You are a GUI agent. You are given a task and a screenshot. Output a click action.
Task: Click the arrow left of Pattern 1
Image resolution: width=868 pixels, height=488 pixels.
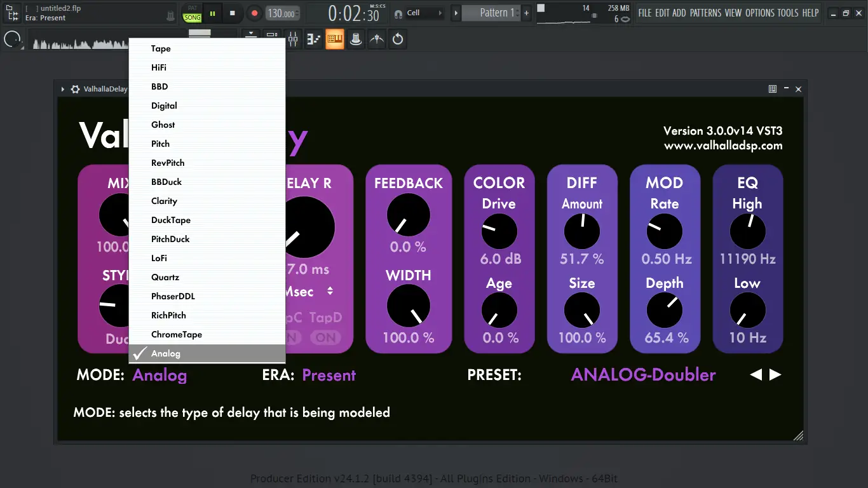point(456,13)
